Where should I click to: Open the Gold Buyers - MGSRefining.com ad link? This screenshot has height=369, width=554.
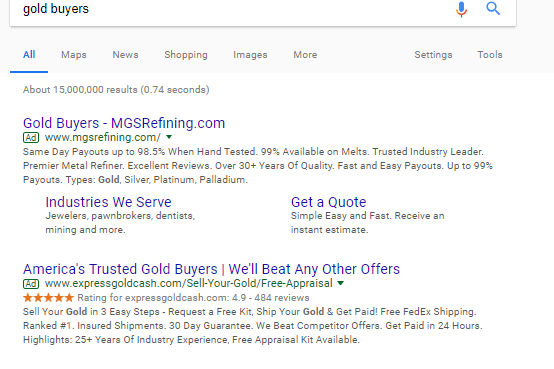tap(124, 123)
